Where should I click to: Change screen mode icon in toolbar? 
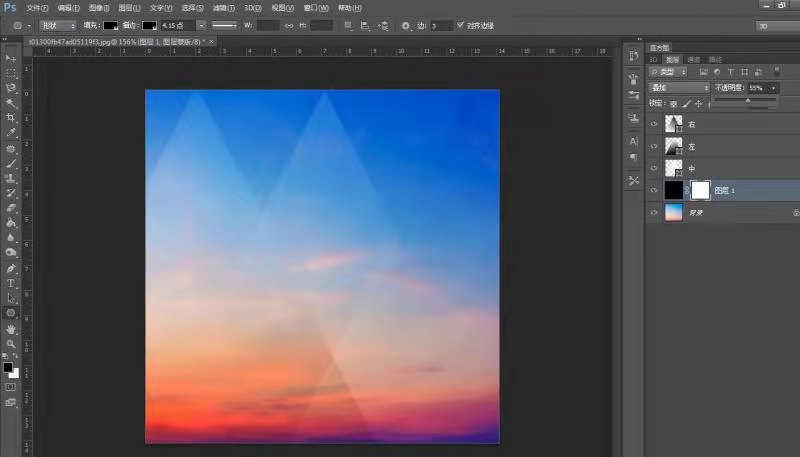pos(11,402)
